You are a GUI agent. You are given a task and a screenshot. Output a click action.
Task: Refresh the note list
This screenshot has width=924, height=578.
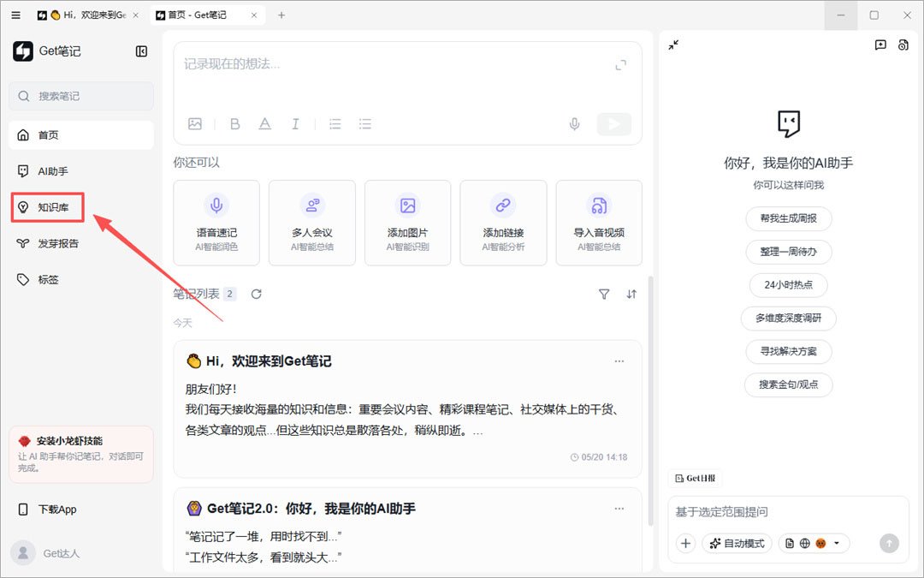(257, 294)
